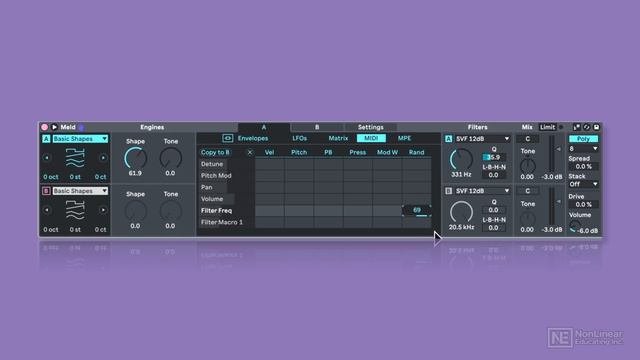The width and height of the screenshot is (640, 360).
Task: Click Engine B waveform display
Action: click(x=75, y=210)
